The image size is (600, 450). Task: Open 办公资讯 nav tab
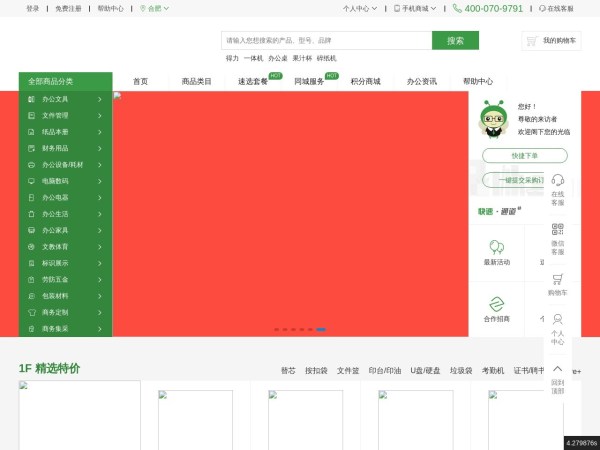(422, 82)
